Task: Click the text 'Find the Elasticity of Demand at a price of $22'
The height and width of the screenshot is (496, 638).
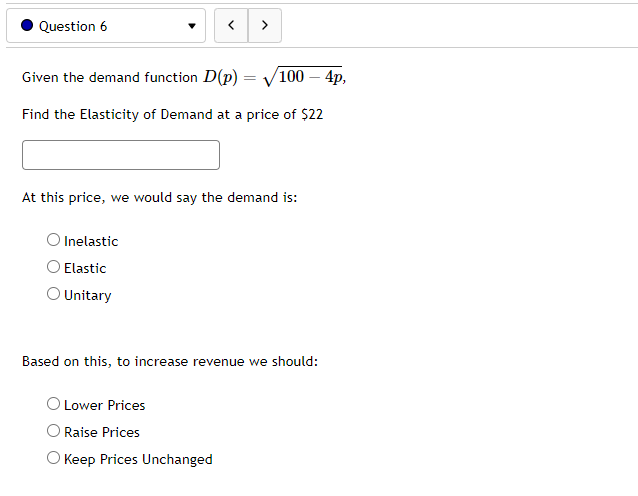Action: tap(173, 114)
